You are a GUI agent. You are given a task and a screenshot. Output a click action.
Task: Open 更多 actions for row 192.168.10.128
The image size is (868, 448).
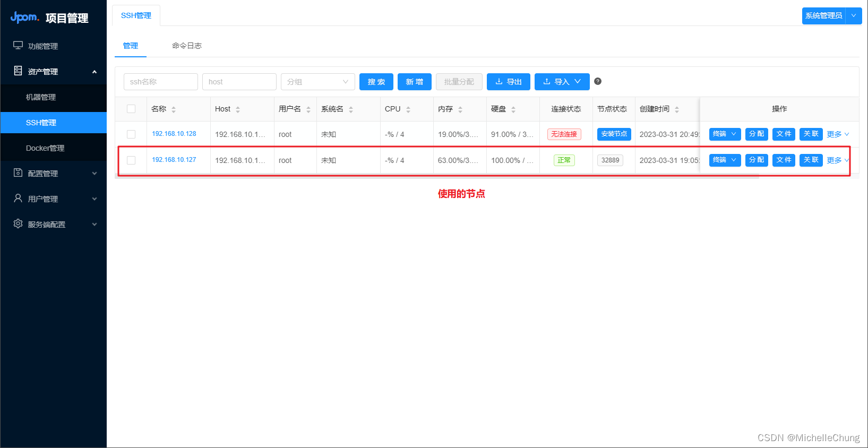pyautogui.click(x=838, y=134)
